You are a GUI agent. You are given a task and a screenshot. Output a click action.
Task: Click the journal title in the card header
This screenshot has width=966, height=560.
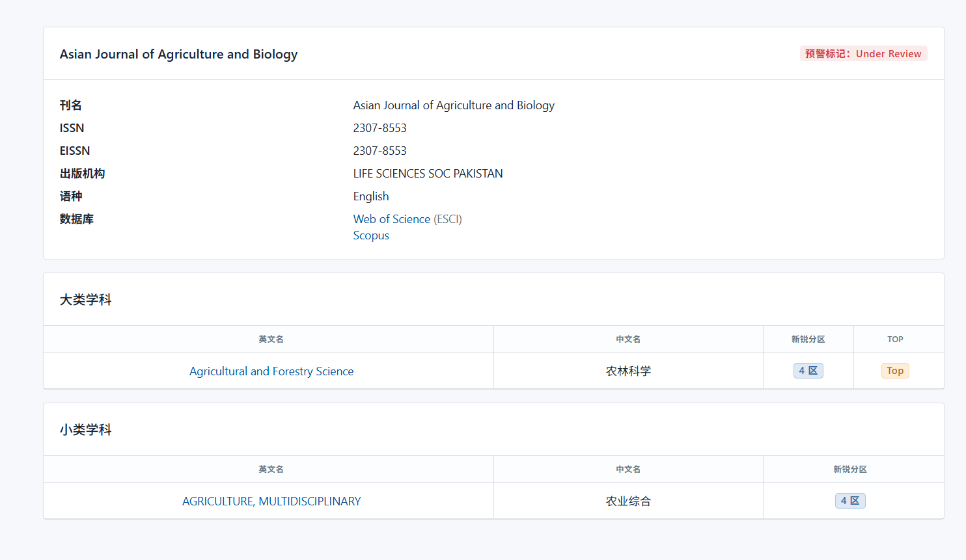coord(178,54)
